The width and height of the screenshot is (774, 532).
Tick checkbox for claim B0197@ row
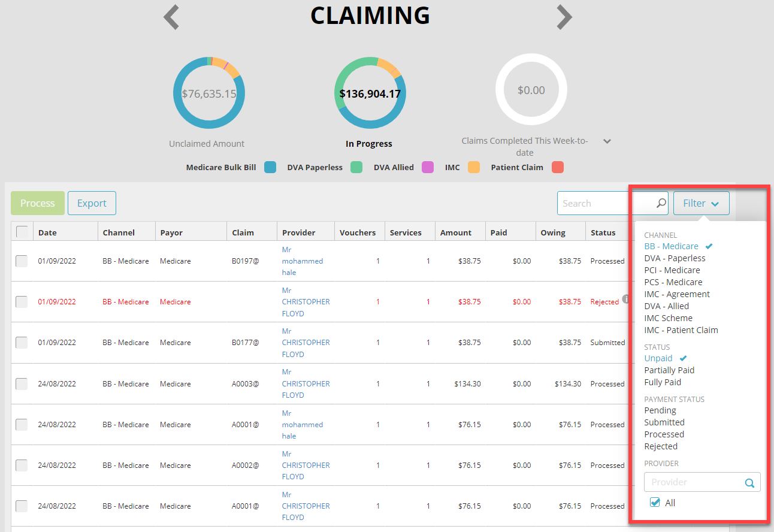tap(22, 261)
